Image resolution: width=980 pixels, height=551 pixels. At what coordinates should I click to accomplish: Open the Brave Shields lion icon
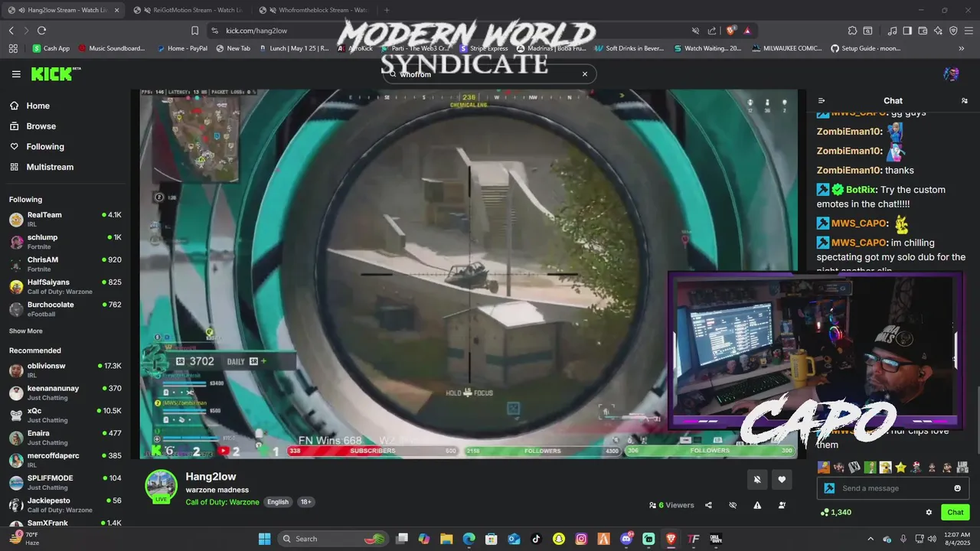pos(731,31)
